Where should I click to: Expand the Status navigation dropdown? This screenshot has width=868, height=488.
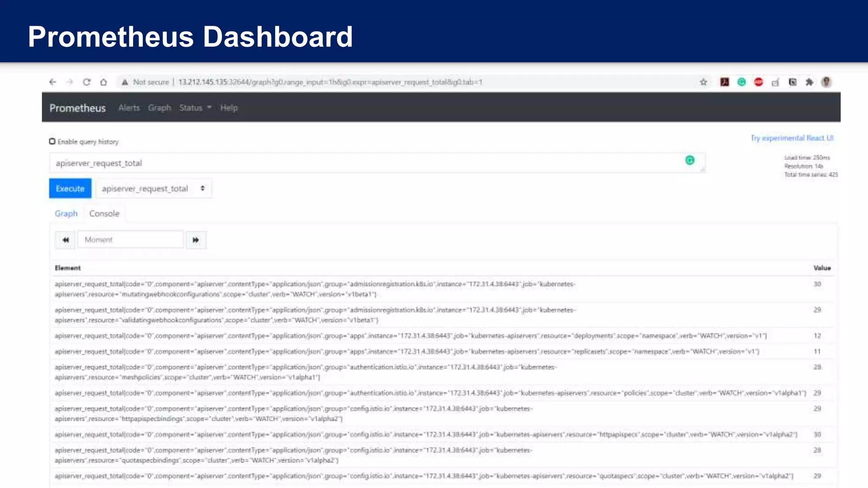(x=195, y=108)
